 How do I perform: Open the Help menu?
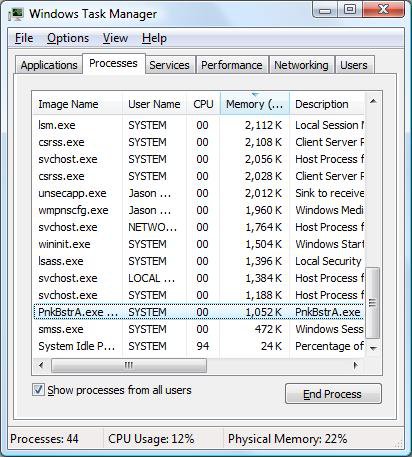pos(154,38)
